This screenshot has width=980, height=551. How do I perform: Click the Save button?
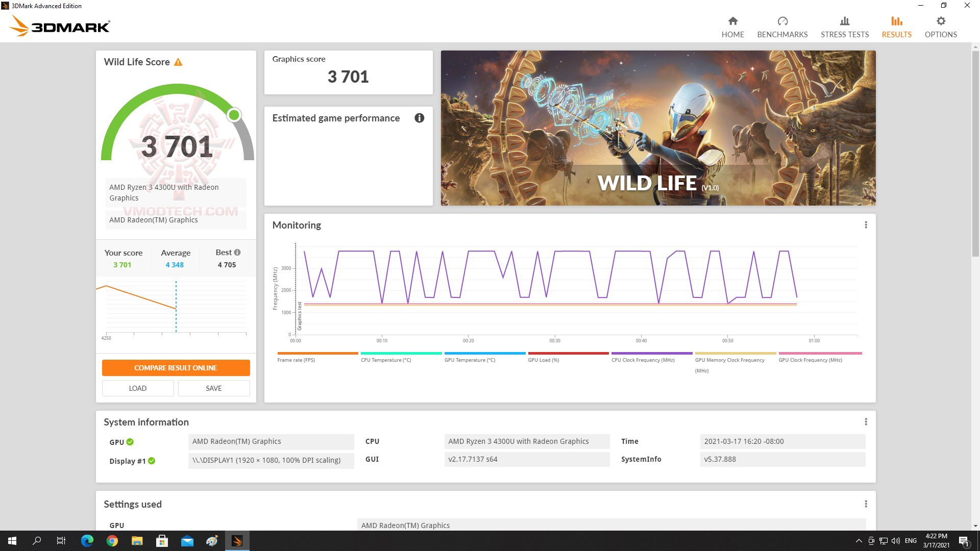coord(213,388)
